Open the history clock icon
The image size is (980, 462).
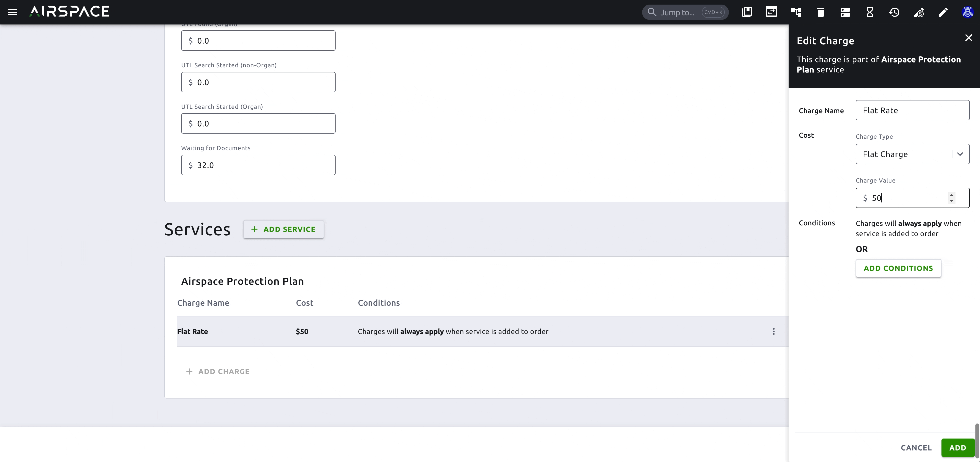(x=894, y=12)
